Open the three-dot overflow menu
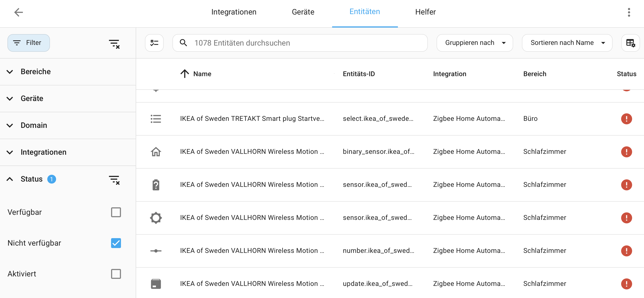 tap(629, 12)
